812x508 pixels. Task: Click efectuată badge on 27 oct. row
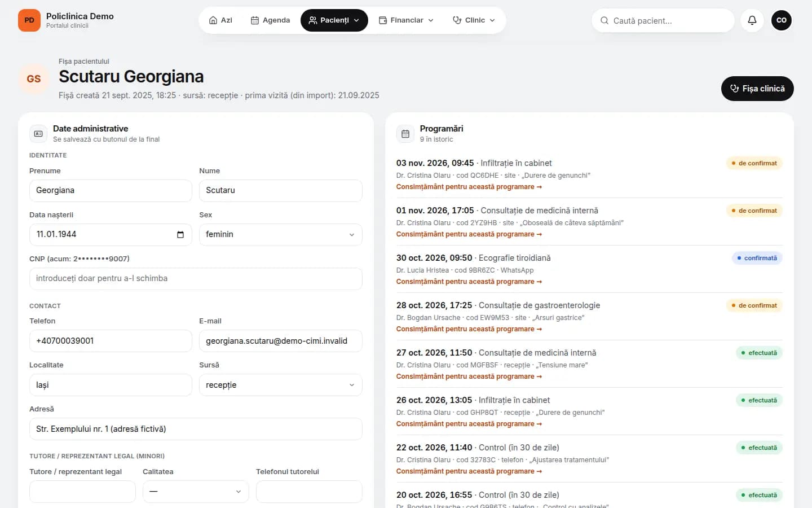point(759,353)
